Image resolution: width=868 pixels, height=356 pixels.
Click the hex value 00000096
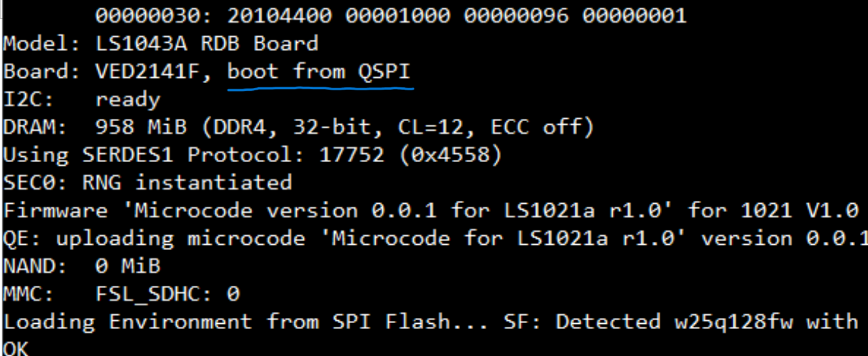point(516,16)
